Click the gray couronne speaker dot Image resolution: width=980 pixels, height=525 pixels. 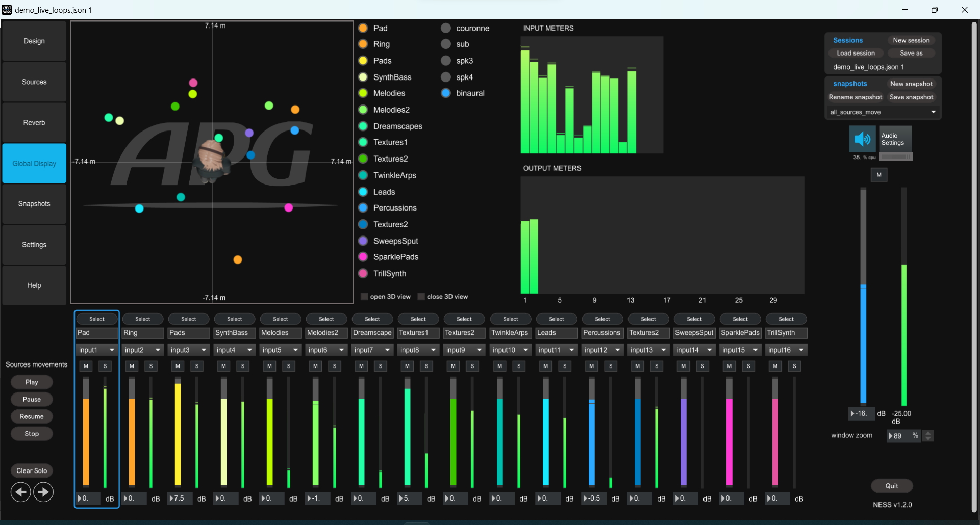[446, 28]
